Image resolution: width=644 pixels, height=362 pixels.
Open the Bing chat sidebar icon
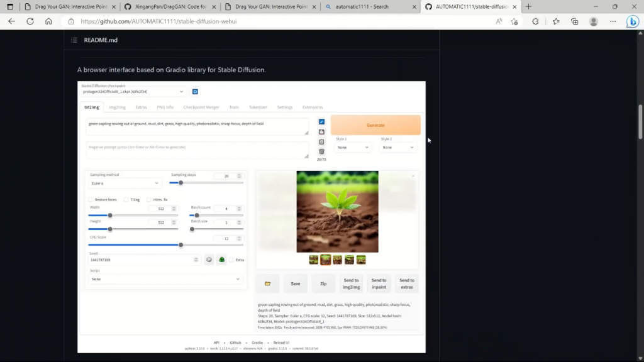(633, 21)
